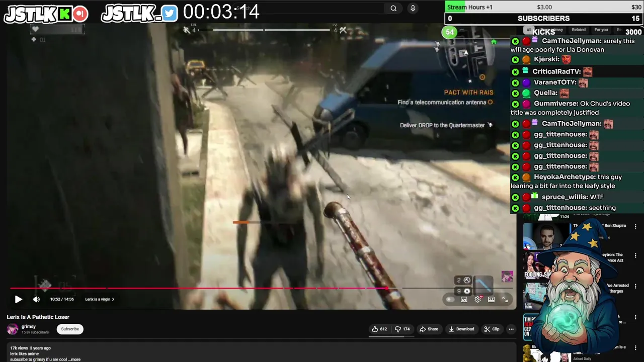Download the video
644x362 pixels.
coord(461,329)
